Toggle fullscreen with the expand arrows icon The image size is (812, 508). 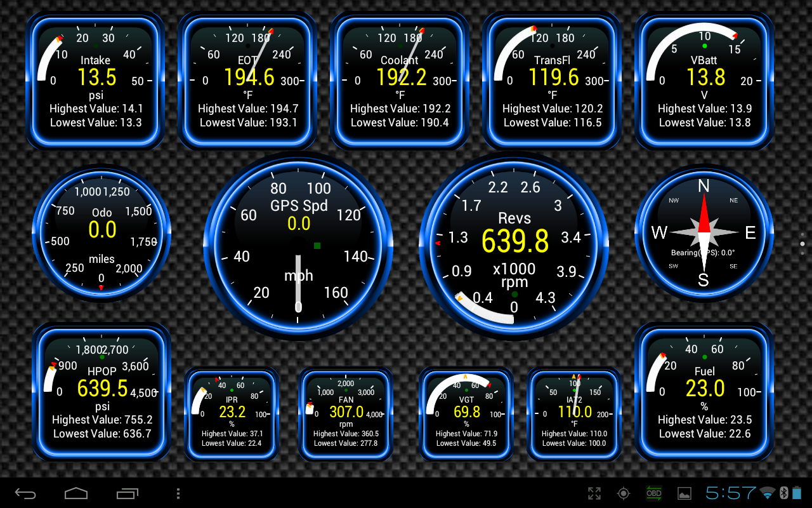pos(594,493)
